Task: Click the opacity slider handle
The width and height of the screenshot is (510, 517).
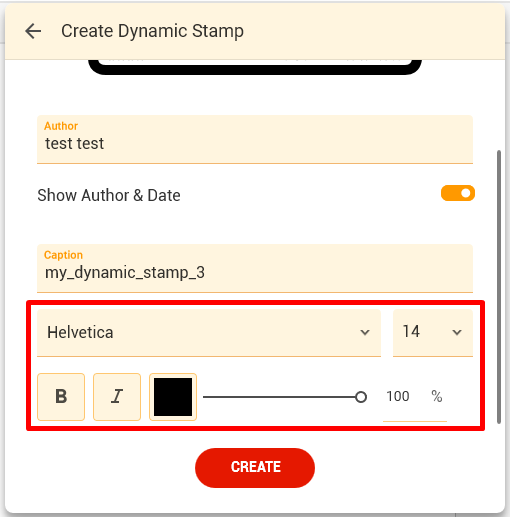Action: coord(361,397)
